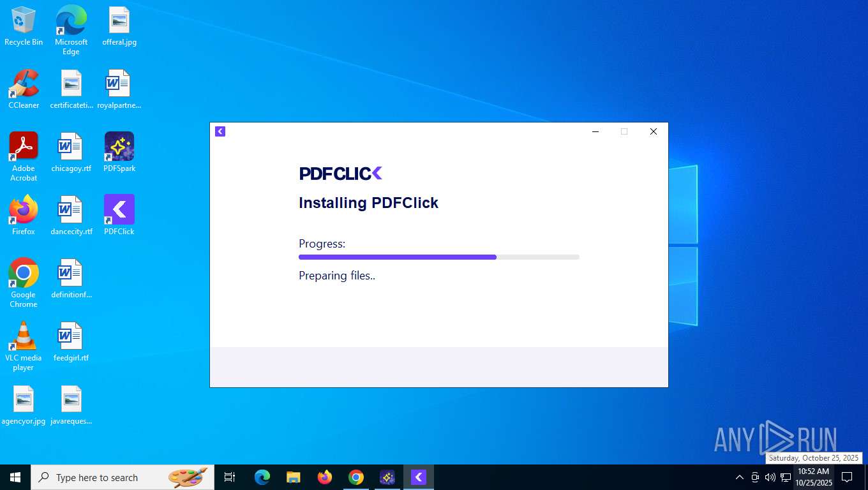The width and height of the screenshot is (868, 490).
Task: Click the installation progress bar
Action: click(439, 257)
